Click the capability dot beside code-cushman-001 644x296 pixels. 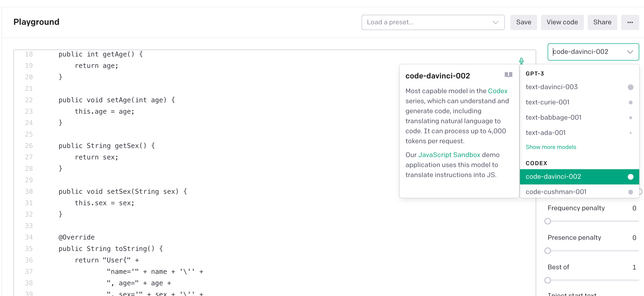coord(630,192)
